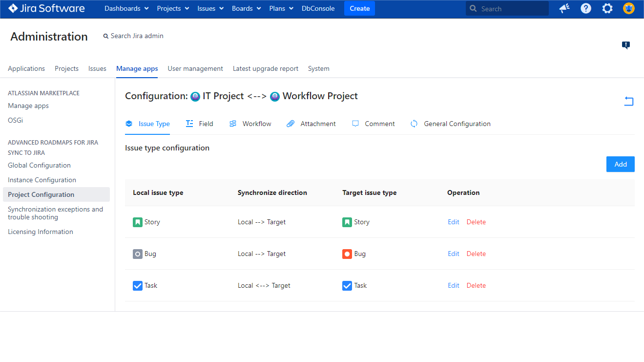Viewport: 644px width, 362px height.
Task: Open OSGi in the sidebar
Action: pos(15,120)
